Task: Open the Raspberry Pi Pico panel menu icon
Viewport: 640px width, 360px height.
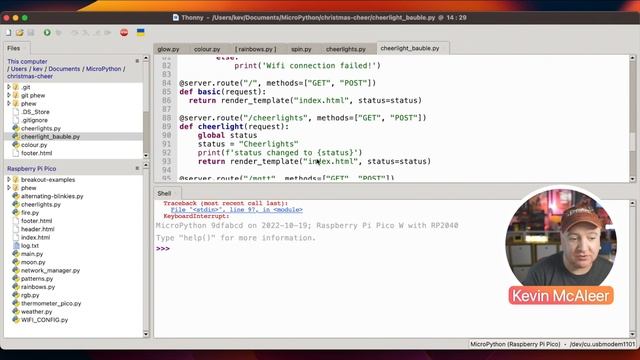Action: point(137,168)
